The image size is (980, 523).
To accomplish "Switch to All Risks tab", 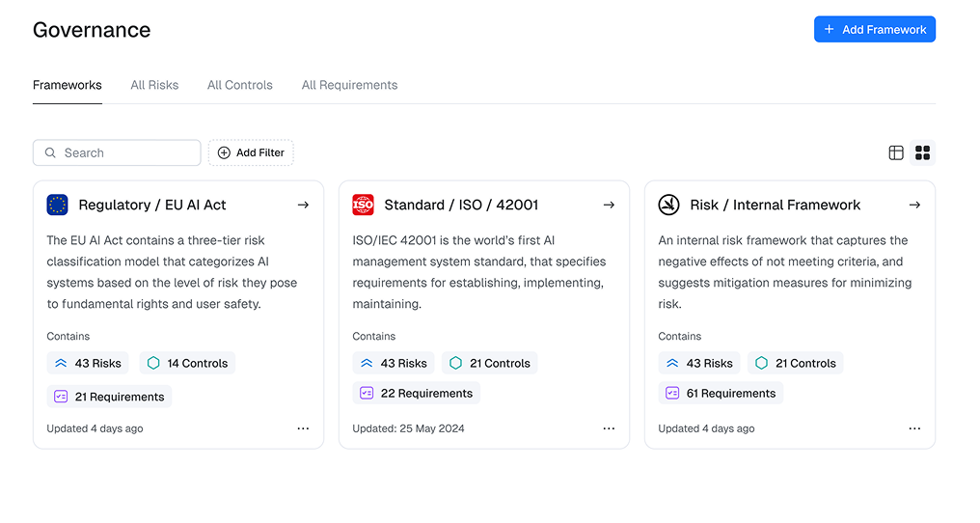I will 154,85.
